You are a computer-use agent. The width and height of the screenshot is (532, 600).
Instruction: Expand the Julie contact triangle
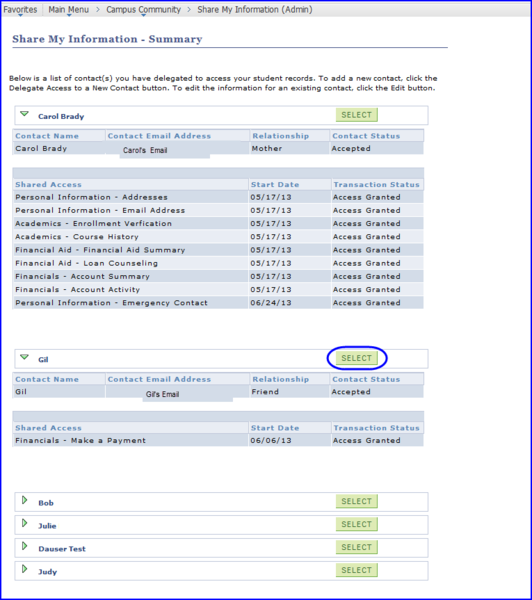point(24,523)
